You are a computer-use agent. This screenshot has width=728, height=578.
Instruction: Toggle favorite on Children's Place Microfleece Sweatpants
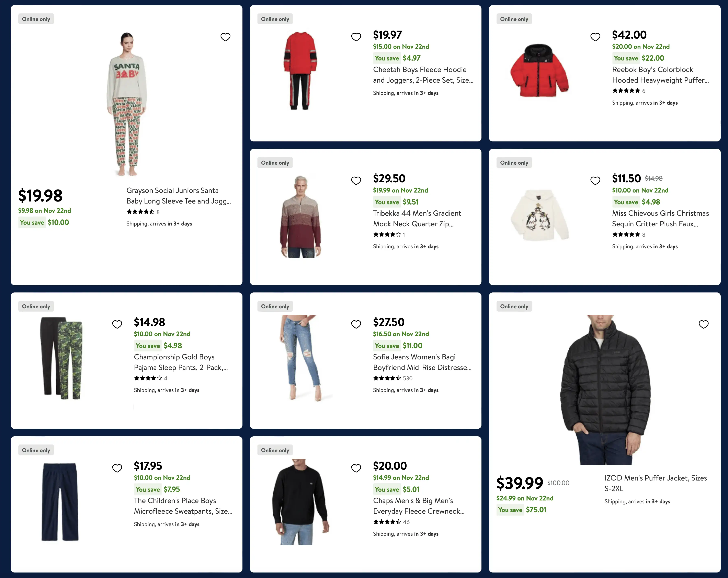[x=117, y=468]
